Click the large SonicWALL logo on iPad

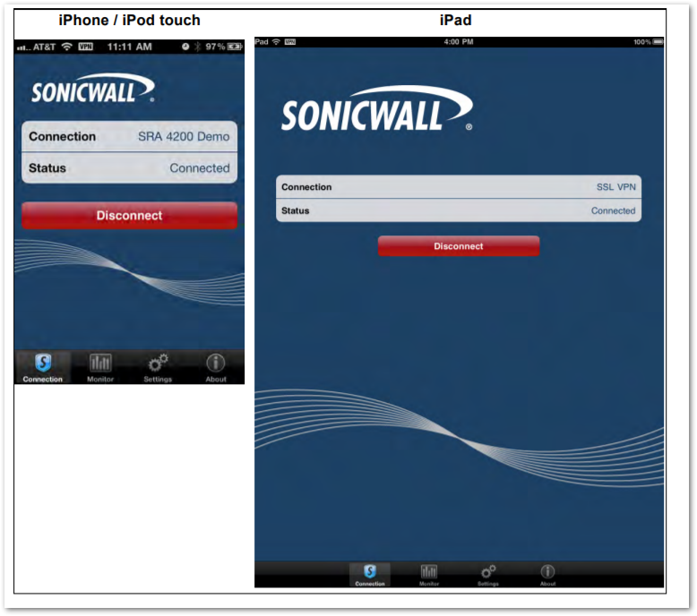click(376, 111)
